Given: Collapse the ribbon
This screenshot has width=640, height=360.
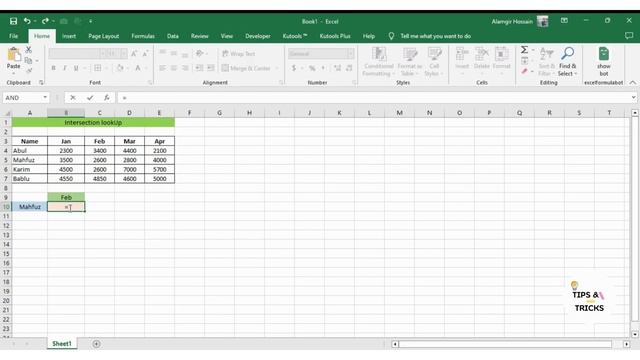Looking at the screenshot, I should click(632, 82).
